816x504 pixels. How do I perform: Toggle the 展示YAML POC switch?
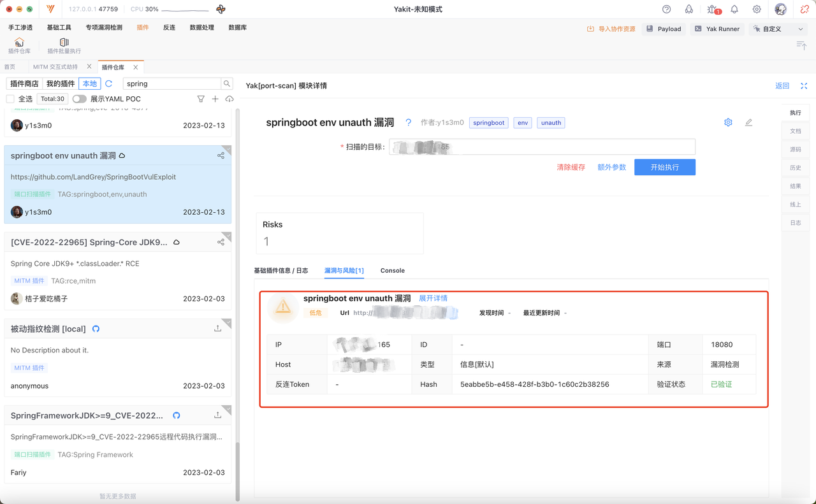[x=79, y=99]
